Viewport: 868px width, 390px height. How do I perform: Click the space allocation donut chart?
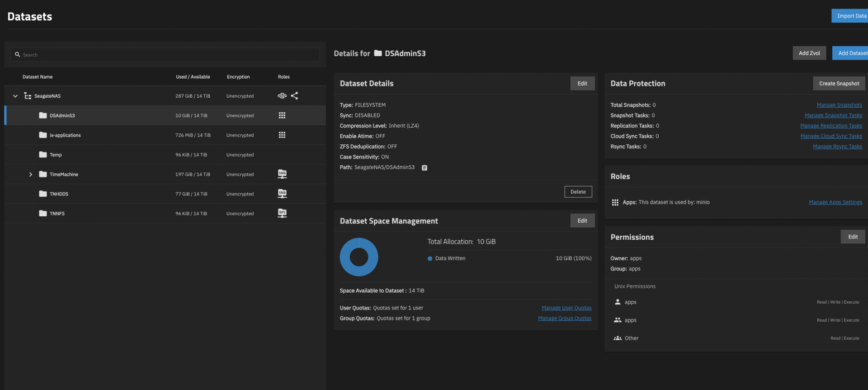[x=359, y=257]
